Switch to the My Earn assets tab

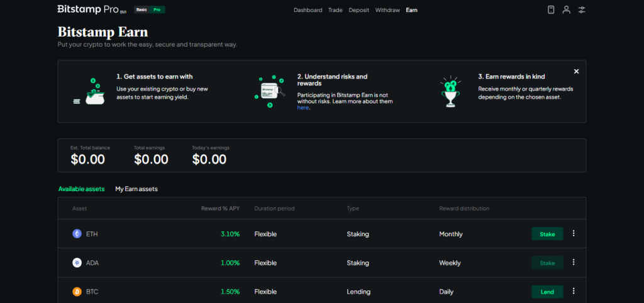coord(136,189)
